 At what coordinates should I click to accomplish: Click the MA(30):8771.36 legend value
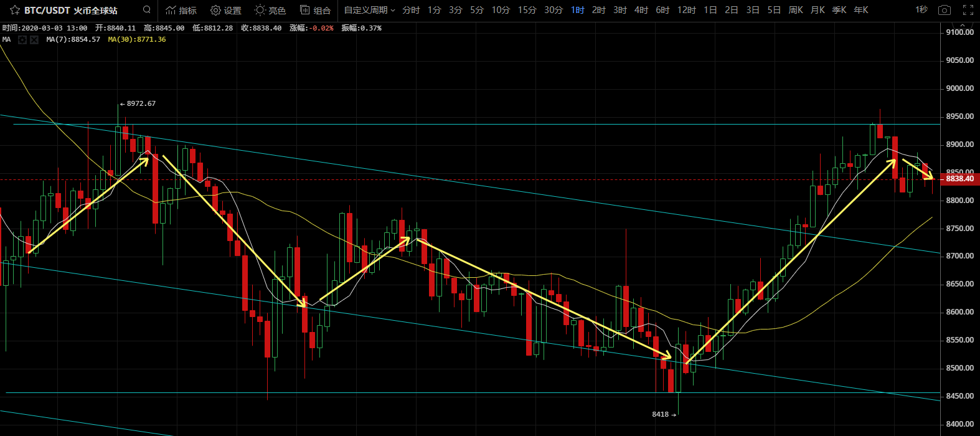[137, 39]
